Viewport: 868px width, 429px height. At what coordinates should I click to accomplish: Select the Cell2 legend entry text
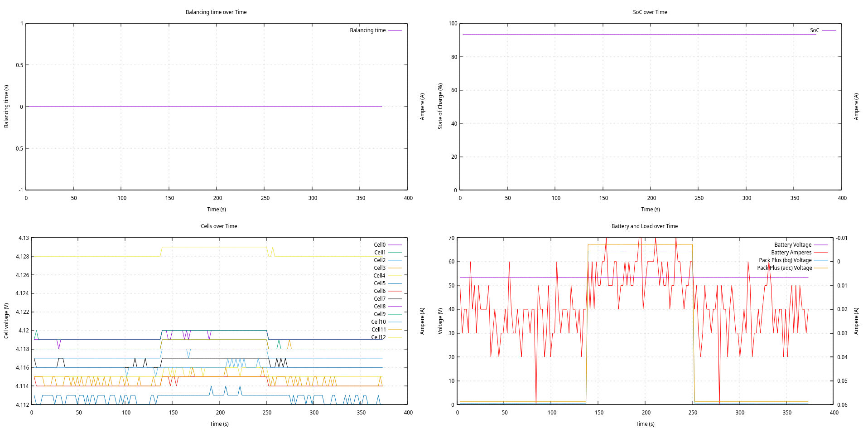(380, 260)
